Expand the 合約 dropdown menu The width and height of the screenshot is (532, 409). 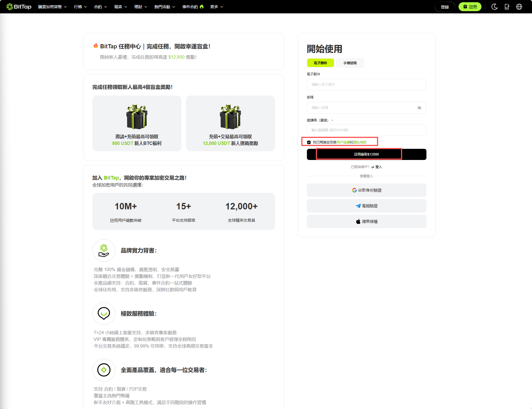[x=101, y=7]
